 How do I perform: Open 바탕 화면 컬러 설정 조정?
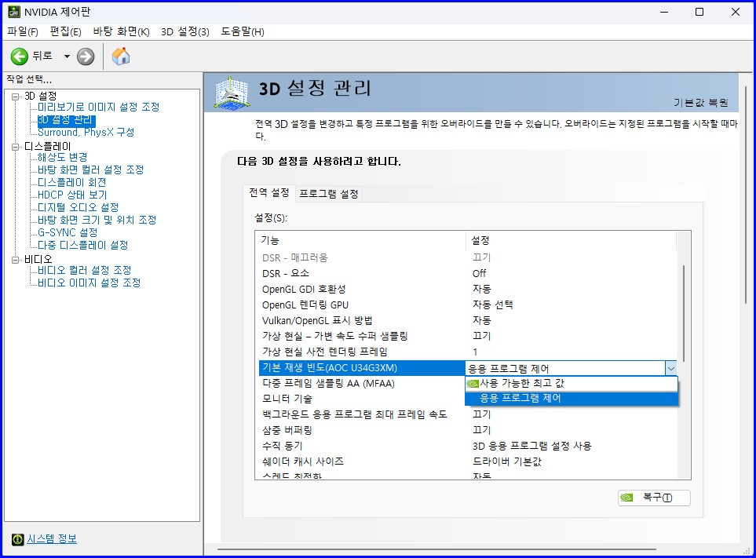(x=90, y=170)
